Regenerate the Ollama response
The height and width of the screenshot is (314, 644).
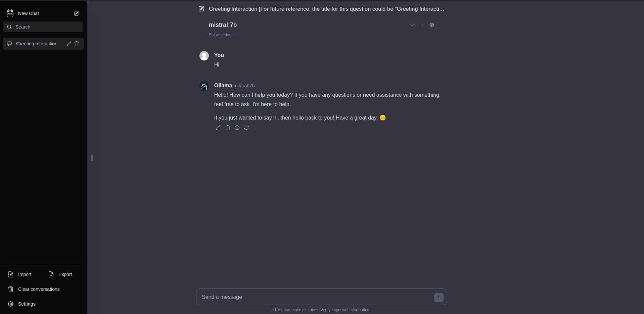(x=246, y=128)
